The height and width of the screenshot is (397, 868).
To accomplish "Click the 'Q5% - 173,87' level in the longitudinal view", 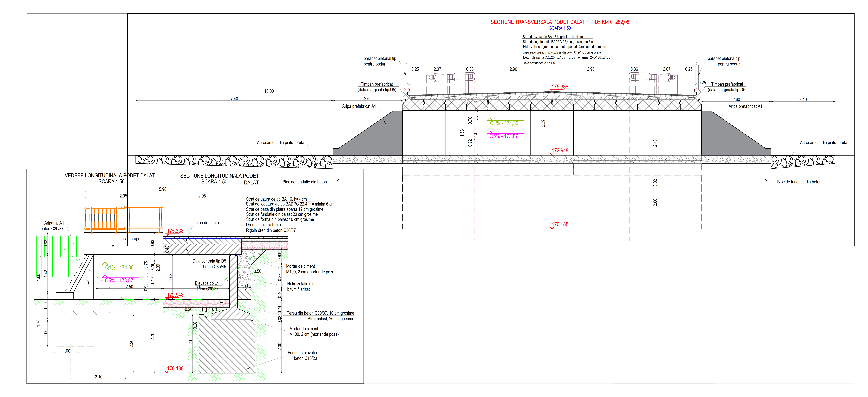I will click(119, 281).
